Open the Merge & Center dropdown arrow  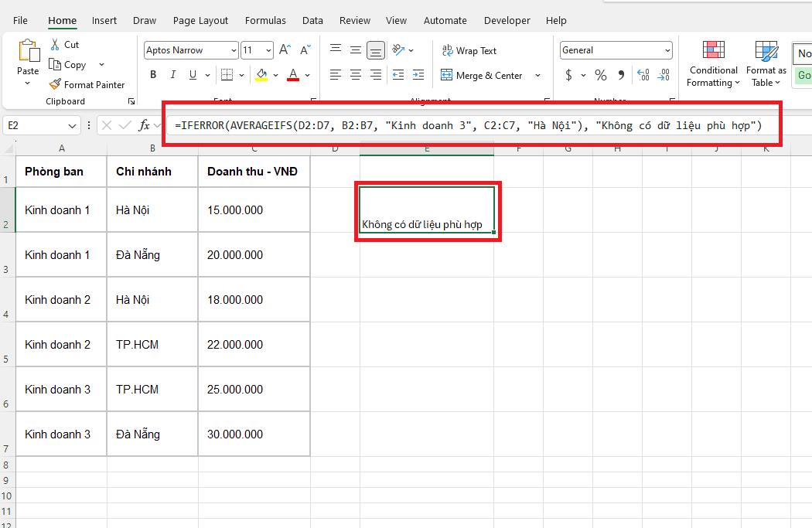click(x=537, y=75)
